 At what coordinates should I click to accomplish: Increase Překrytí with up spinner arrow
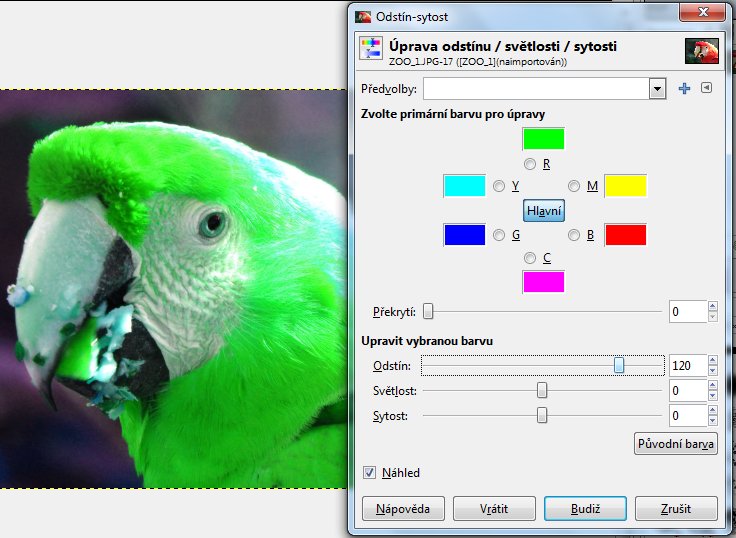(x=713, y=306)
